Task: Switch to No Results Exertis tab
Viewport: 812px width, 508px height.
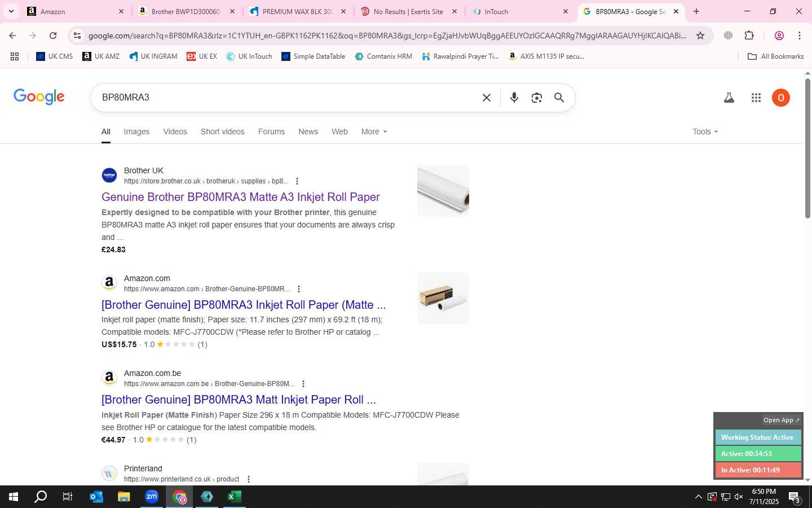Action: pyautogui.click(x=408, y=11)
